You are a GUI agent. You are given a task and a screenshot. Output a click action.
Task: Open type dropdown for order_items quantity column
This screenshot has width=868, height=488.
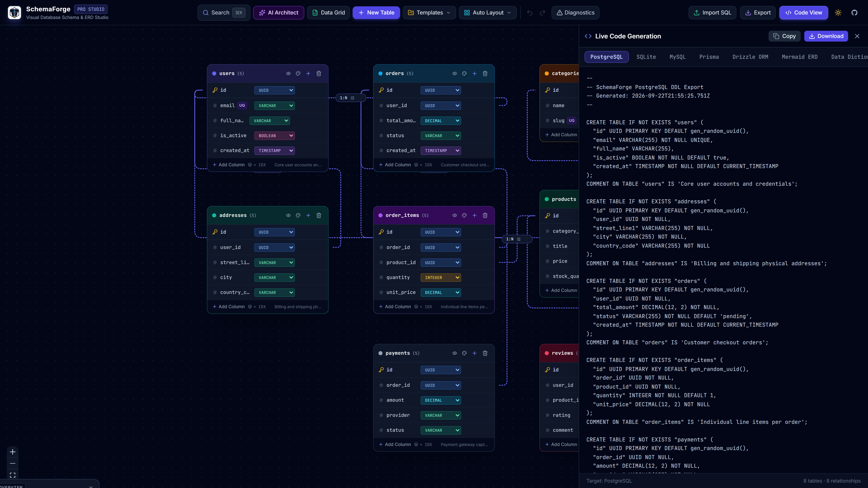441,277
